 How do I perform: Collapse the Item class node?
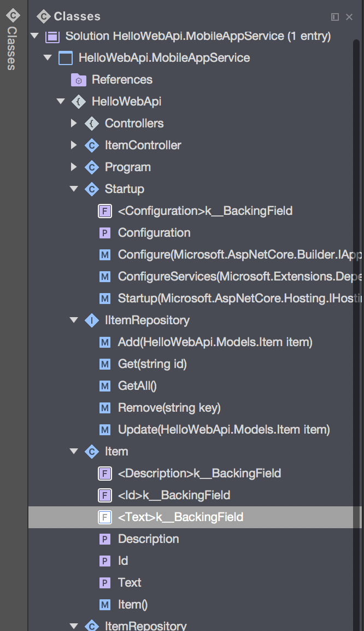[74, 451]
